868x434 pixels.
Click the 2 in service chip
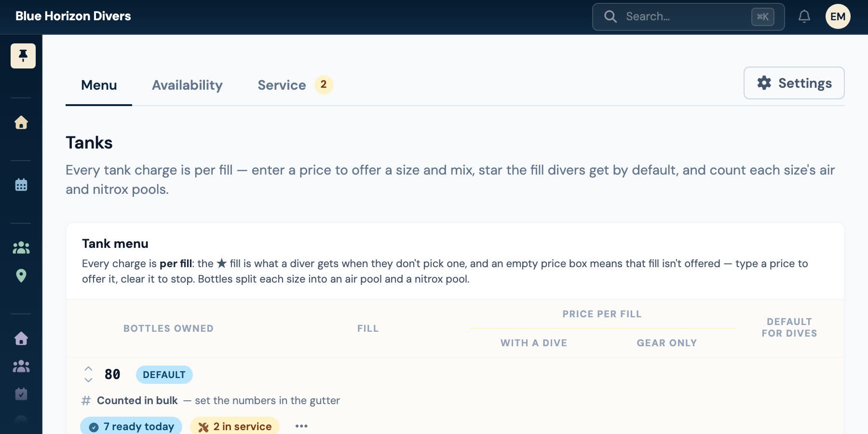pyautogui.click(x=235, y=426)
